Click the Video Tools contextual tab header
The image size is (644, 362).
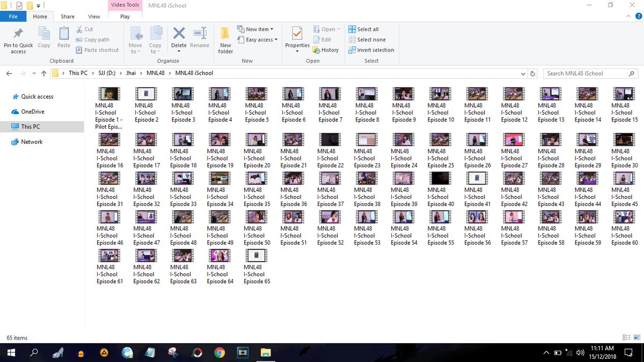point(125,5)
